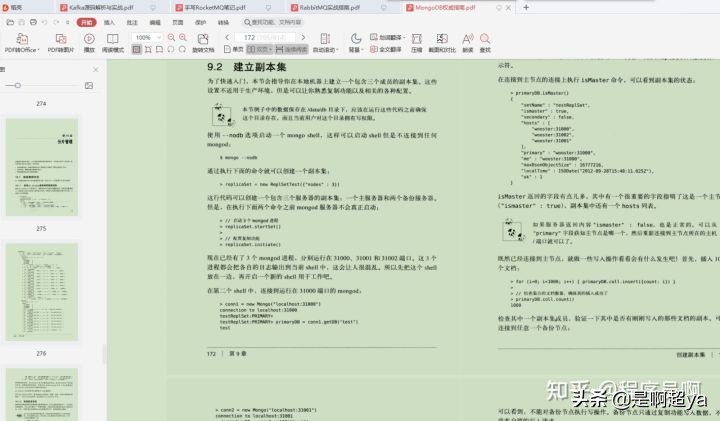Select the page 275 thumbnail

tap(42, 167)
